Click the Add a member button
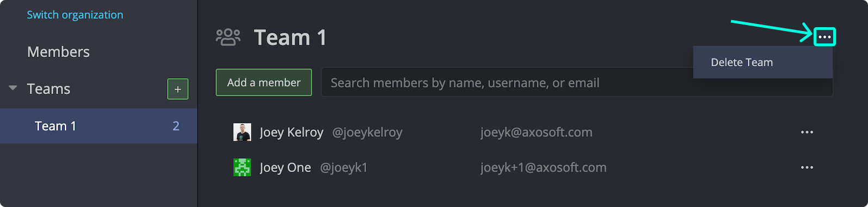868x207 pixels. click(x=264, y=83)
